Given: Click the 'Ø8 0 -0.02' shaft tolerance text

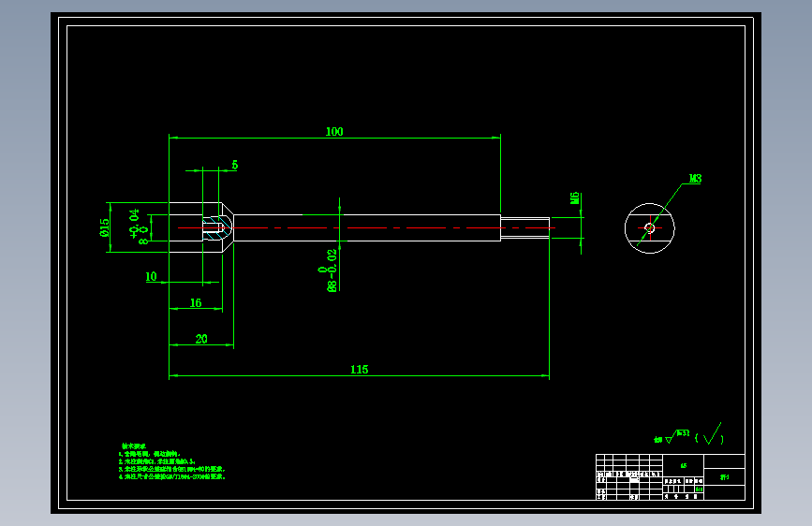Looking at the screenshot, I should click(328, 270).
